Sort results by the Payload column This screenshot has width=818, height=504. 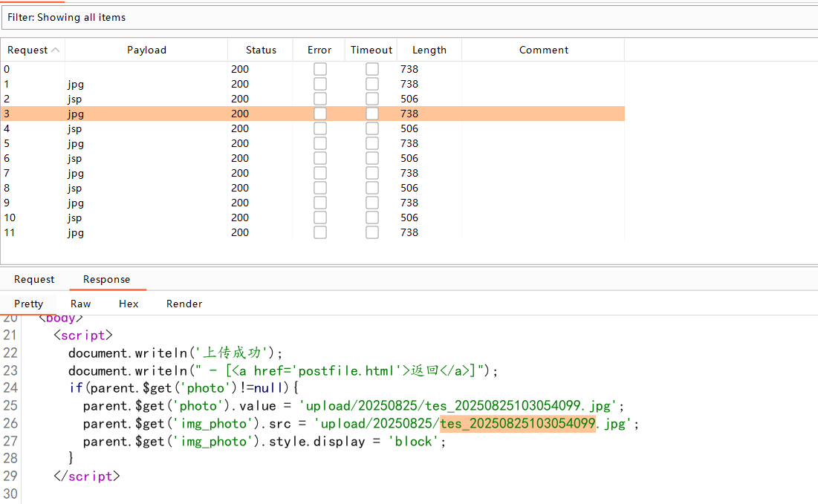(x=146, y=50)
